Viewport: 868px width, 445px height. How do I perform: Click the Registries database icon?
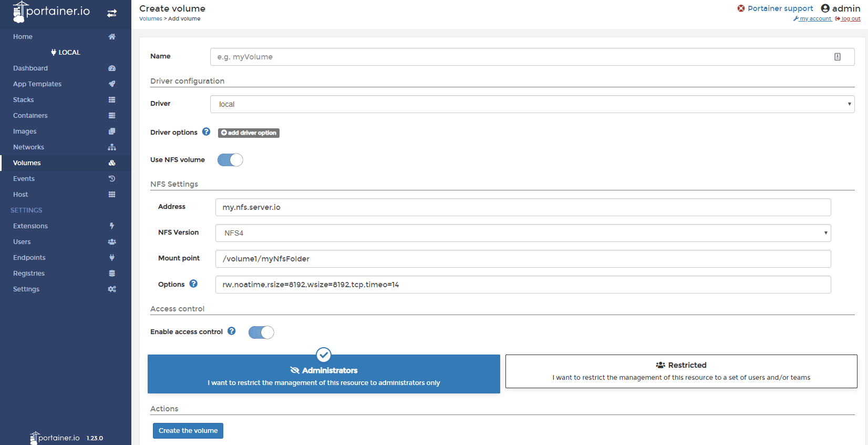[112, 274]
